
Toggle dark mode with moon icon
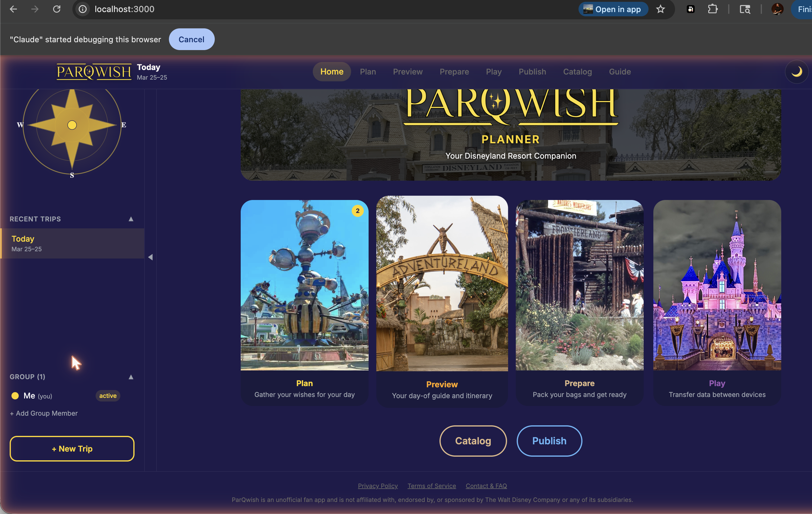(797, 72)
